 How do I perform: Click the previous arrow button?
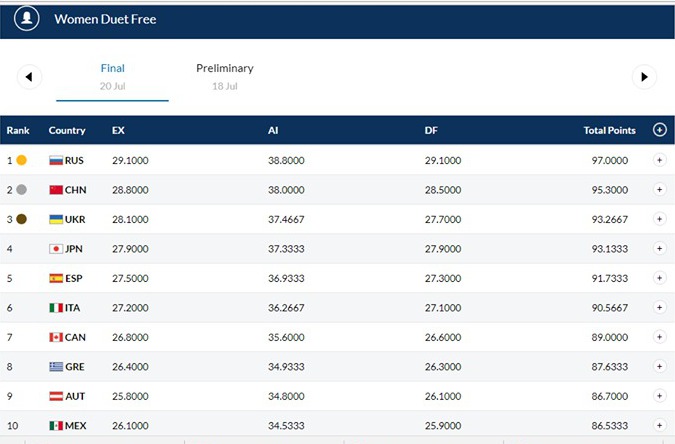29,77
